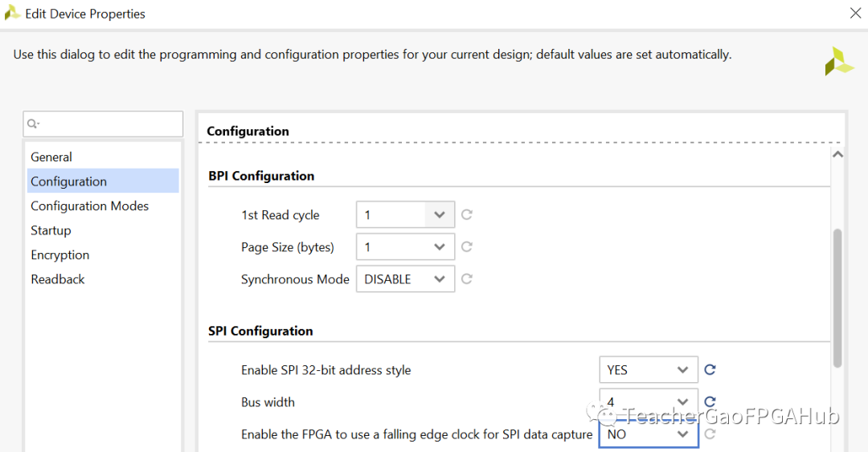
Task: Open the Bus width dropdown
Action: coord(682,402)
